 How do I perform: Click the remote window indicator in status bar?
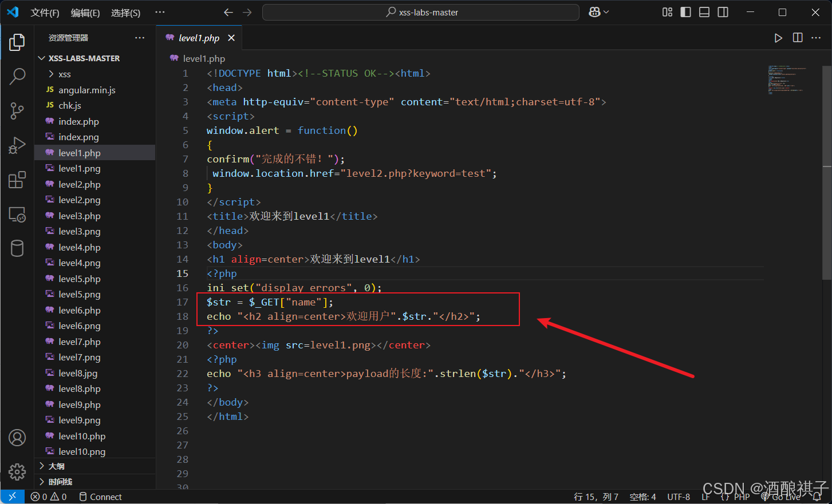(12, 497)
